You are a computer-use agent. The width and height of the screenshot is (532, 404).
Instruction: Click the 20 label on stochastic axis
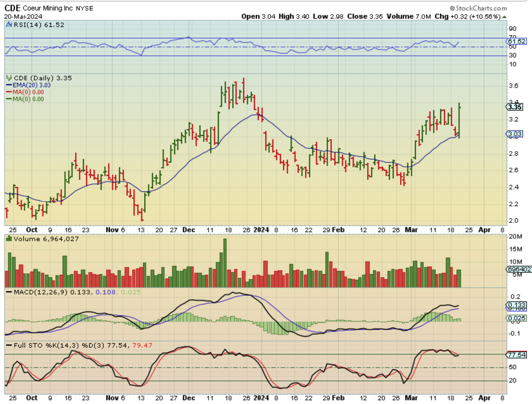pos(512,380)
